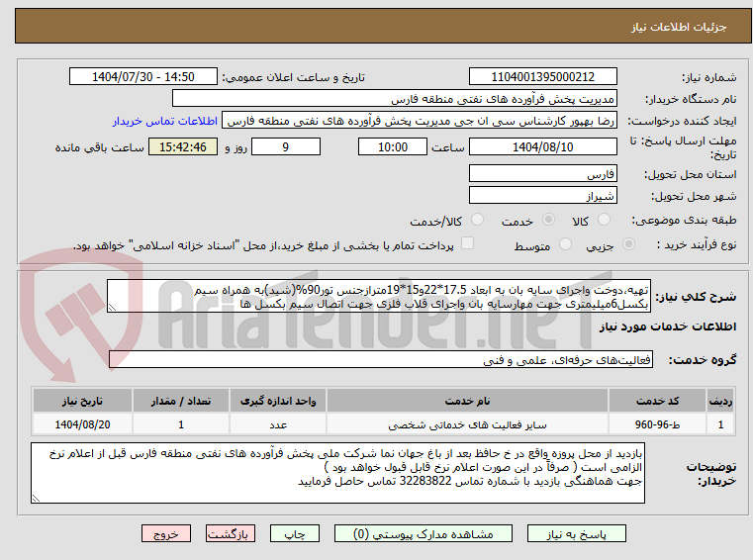Click the نوع فرآیند خرید label
753x560 pixels.
[697, 245]
